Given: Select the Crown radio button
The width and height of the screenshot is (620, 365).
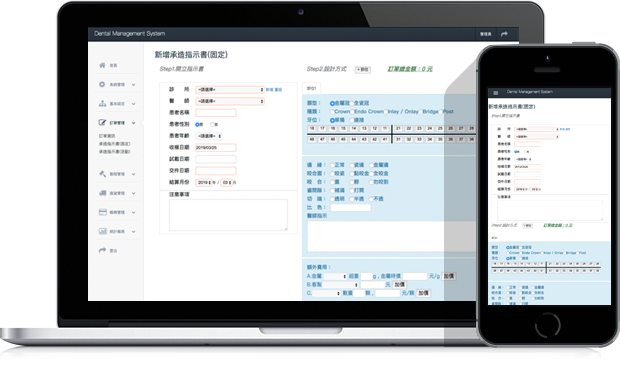Looking at the screenshot, I should click(x=333, y=112).
